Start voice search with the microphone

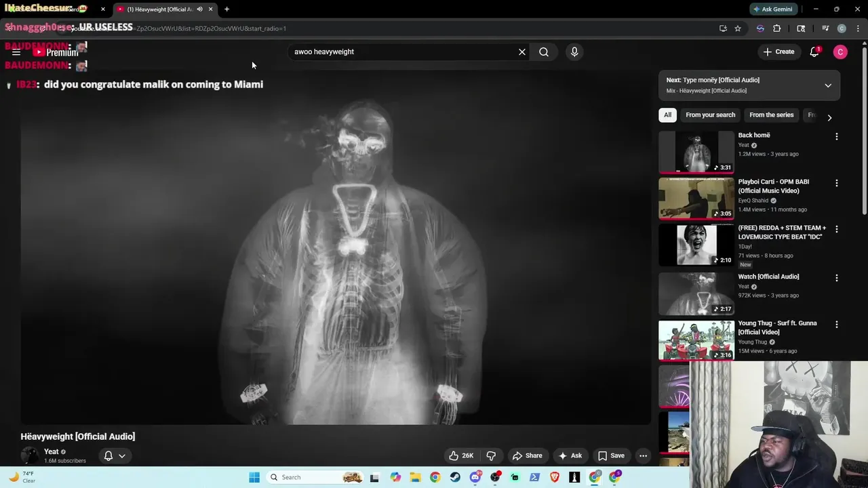(x=574, y=52)
